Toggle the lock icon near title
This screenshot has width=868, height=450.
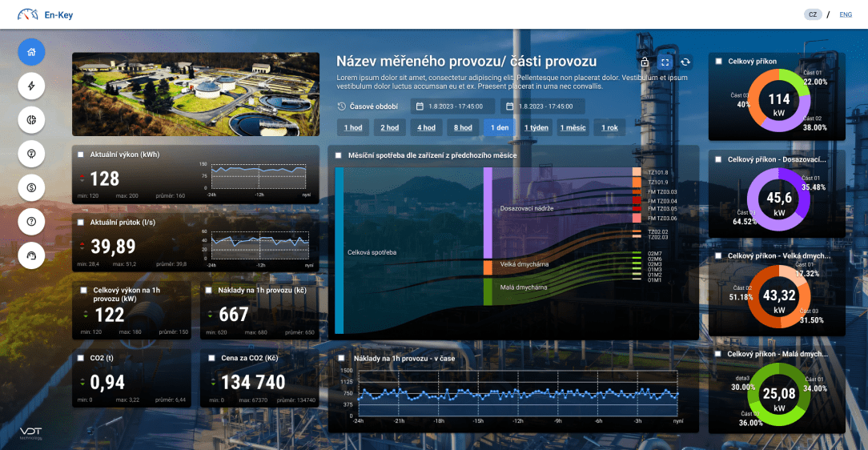tap(645, 62)
